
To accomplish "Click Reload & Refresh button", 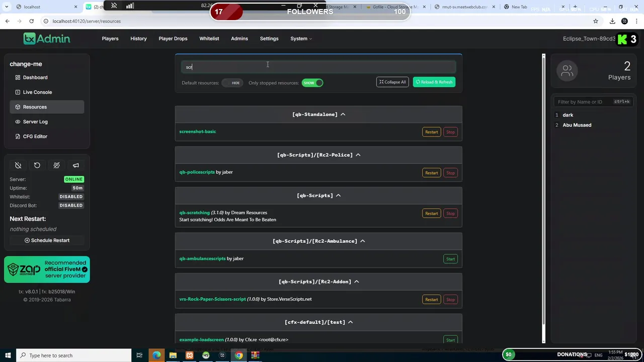I will click(x=434, y=82).
